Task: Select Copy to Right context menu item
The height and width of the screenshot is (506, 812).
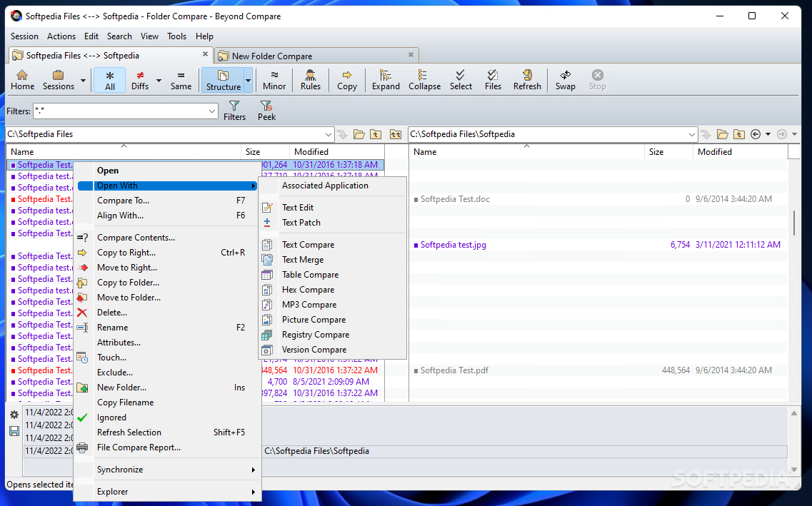Action: [x=167, y=253]
